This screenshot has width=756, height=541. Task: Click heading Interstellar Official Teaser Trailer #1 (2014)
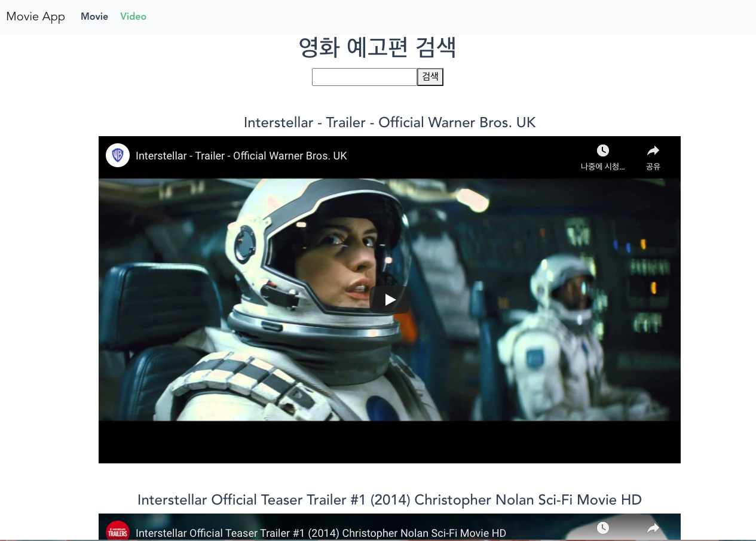pos(390,500)
